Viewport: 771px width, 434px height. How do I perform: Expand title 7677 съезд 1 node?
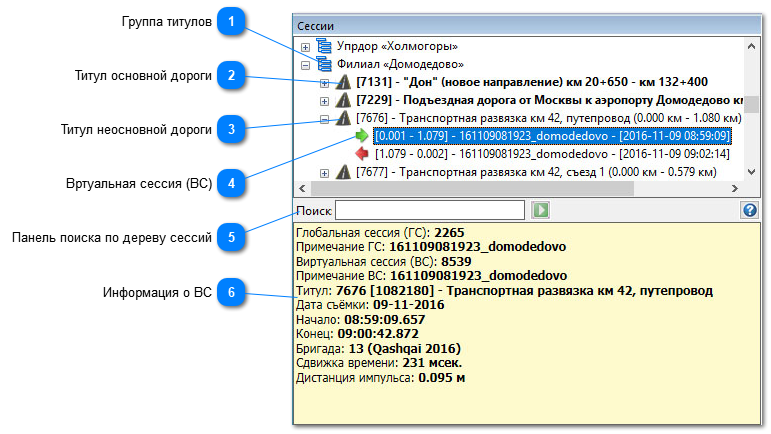click(x=324, y=172)
